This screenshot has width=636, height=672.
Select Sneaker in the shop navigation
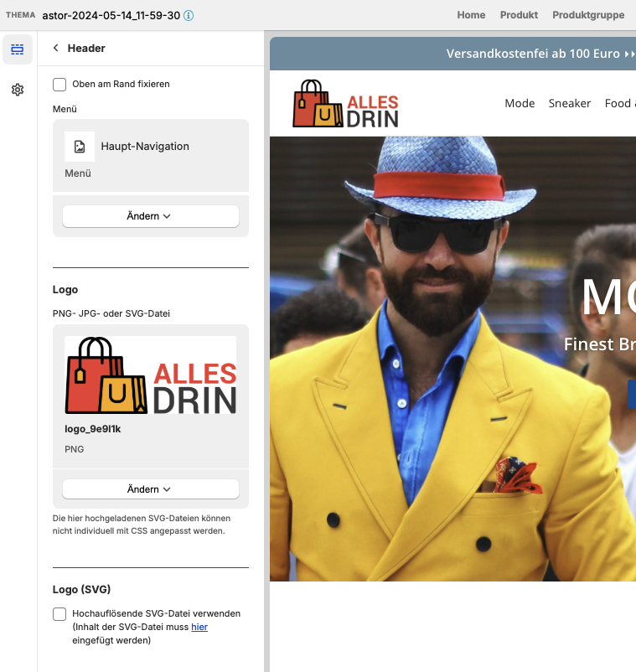pyautogui.click(x=570, y=103)
